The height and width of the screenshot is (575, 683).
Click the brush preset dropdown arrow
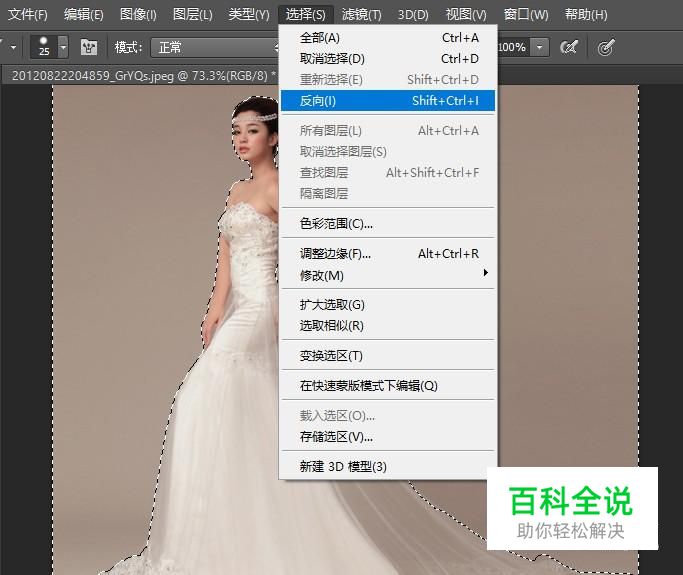64,47
